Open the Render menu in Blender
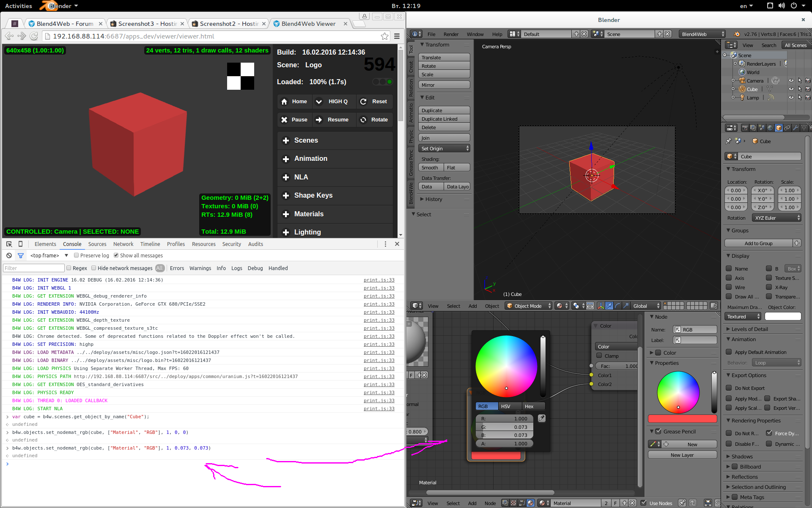 point(451,34)
